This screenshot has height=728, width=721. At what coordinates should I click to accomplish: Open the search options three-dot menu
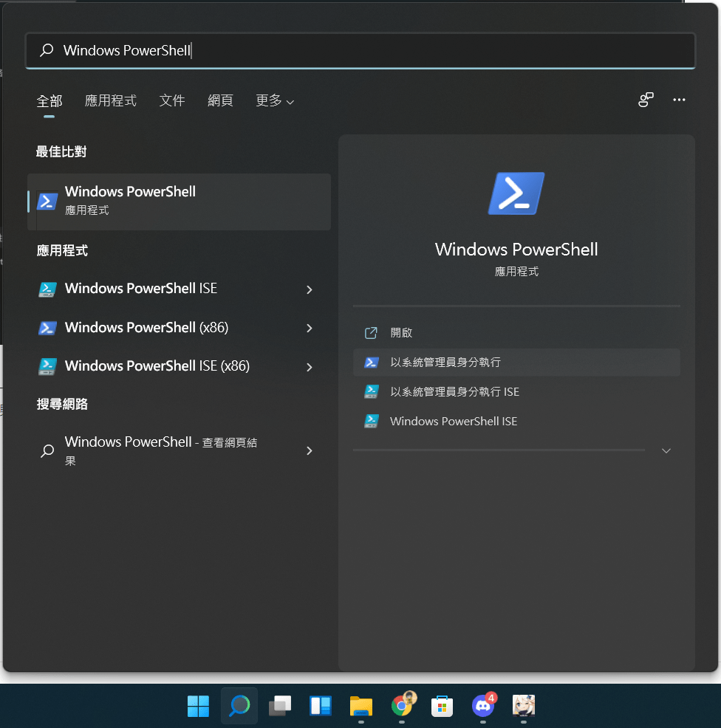coord(679,100)
